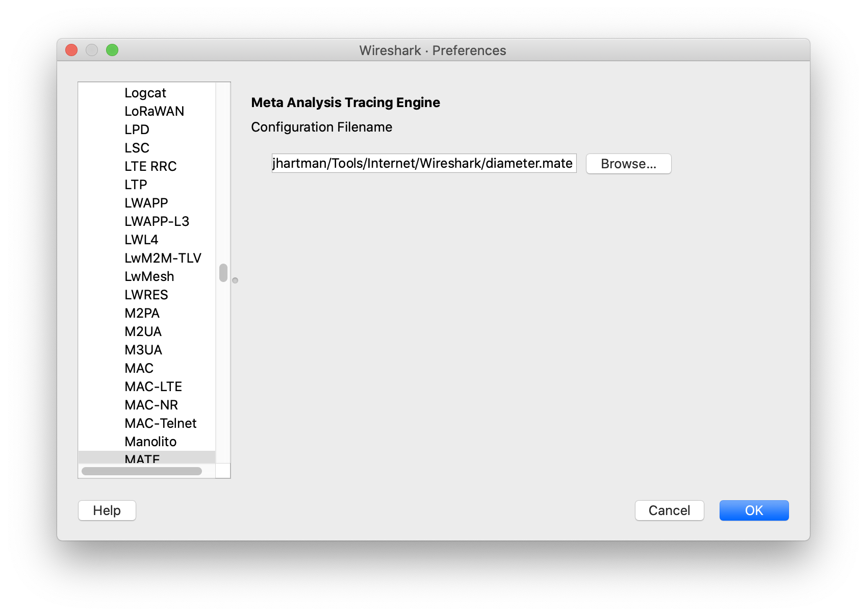Select M3UA protocol entry
Viewport: 867px width, 616px height.
click(x=143, y=350)
